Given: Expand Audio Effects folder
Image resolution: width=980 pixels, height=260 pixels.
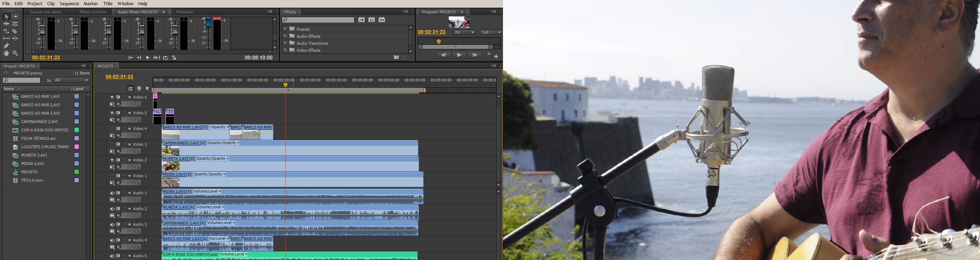Looking at the screenshot, I should click(285, 36).
